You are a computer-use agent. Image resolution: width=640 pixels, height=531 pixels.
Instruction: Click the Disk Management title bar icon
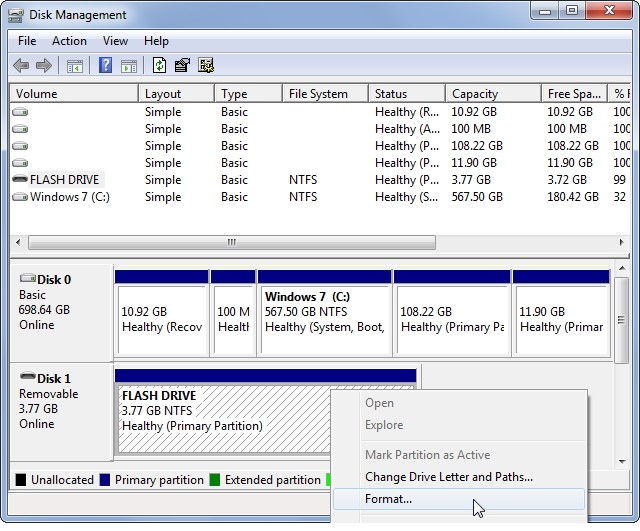(x=16, y=15)
